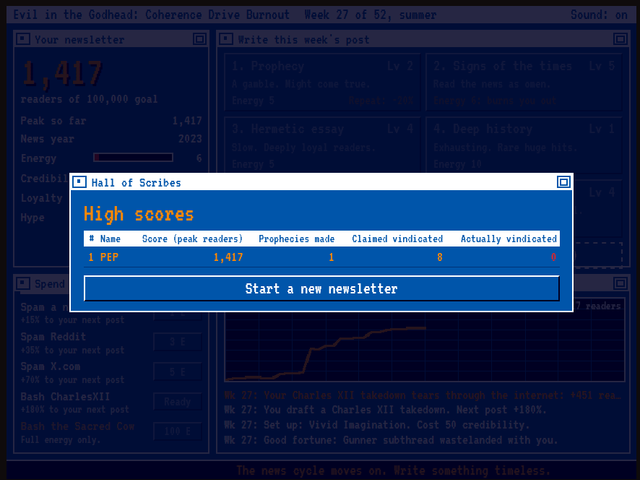
Task: Click the Bash CharlesXII Ready button
Action: (x=178, y=402)
